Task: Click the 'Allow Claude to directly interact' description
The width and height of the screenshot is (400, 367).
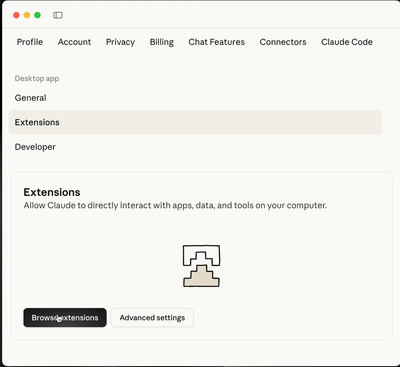Action: [x=175, y=205]
